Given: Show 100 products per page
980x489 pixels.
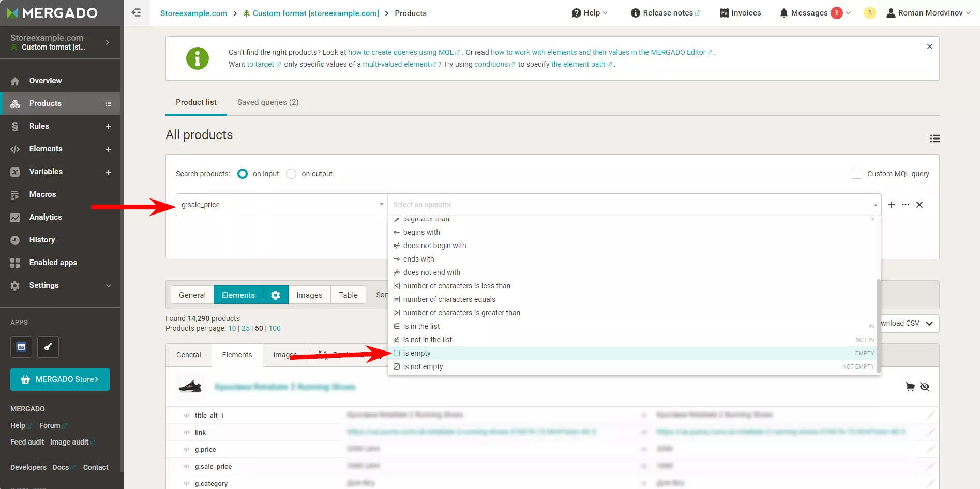Looking at the screenshot, I should tap(275, 328).
